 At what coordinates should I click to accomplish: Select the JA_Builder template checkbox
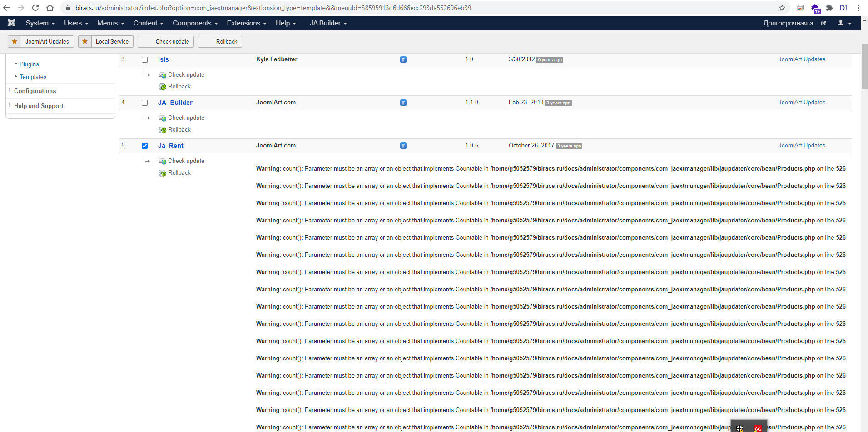[x=145, y=103]
